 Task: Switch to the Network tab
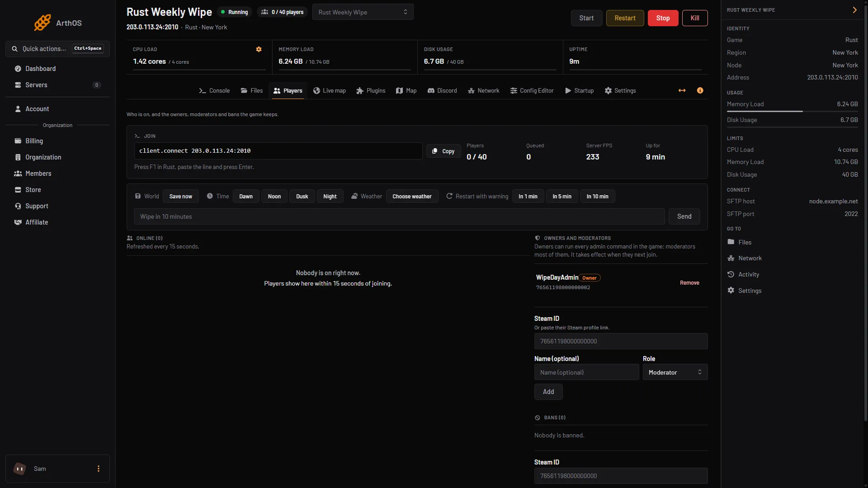pyautogui.click(x=483, y=91)
